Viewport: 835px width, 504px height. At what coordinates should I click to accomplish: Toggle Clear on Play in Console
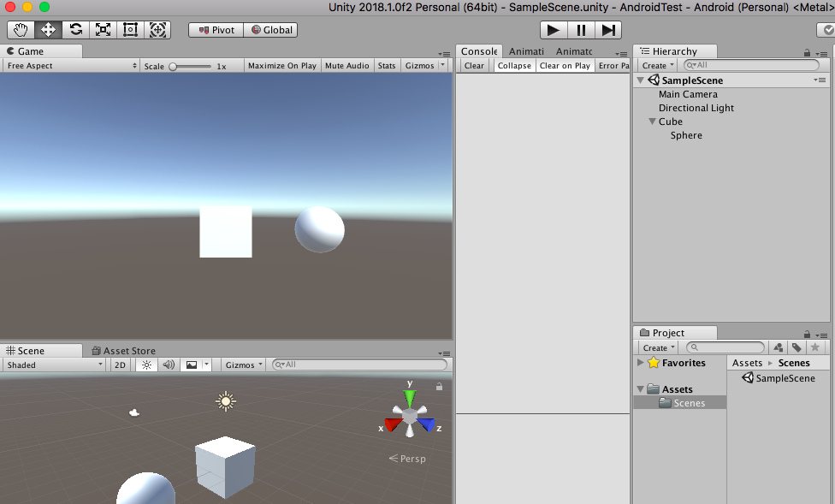[565, 66]
